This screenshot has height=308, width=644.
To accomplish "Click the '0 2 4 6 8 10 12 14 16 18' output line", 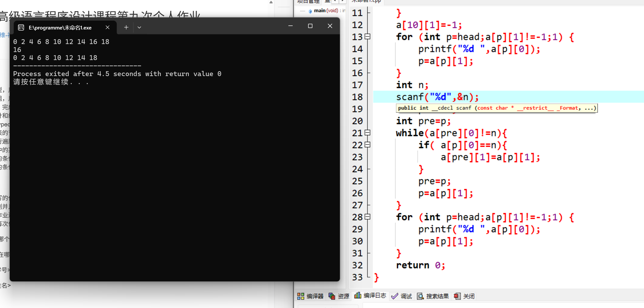I will click(x=61, y=42).
